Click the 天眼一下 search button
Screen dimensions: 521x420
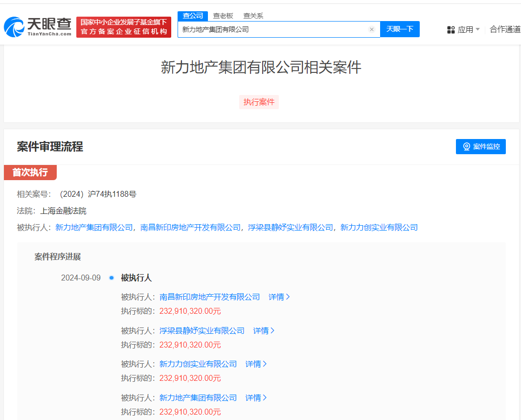pos(400,29)
